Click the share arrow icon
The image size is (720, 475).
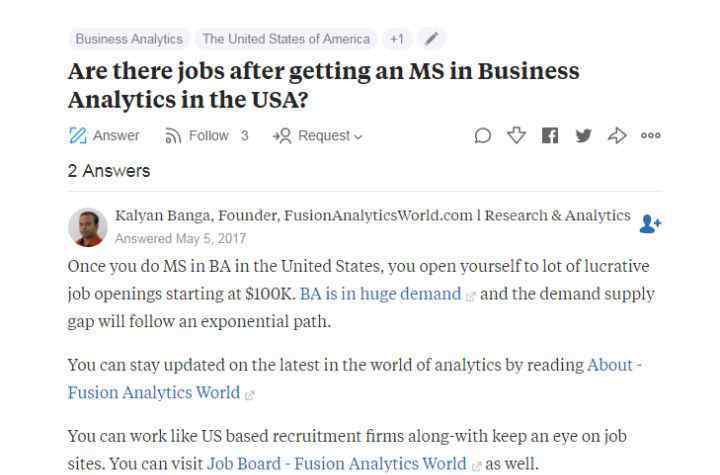point(617,136)
